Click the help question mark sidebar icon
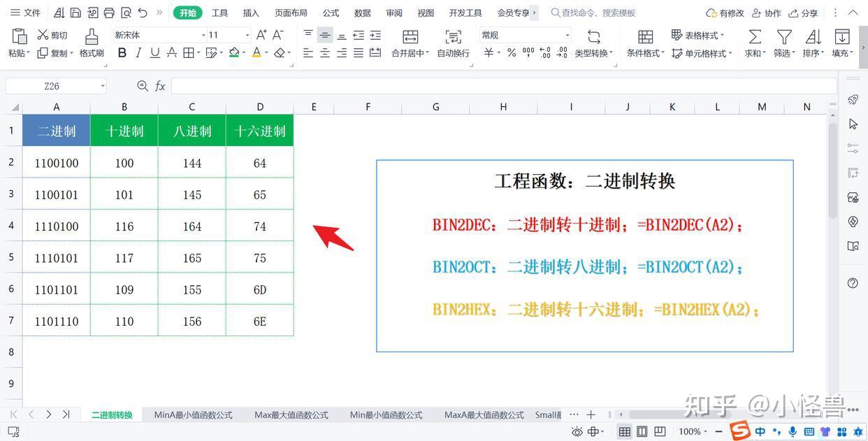868x441 pixels. click(x=853, y=283)
